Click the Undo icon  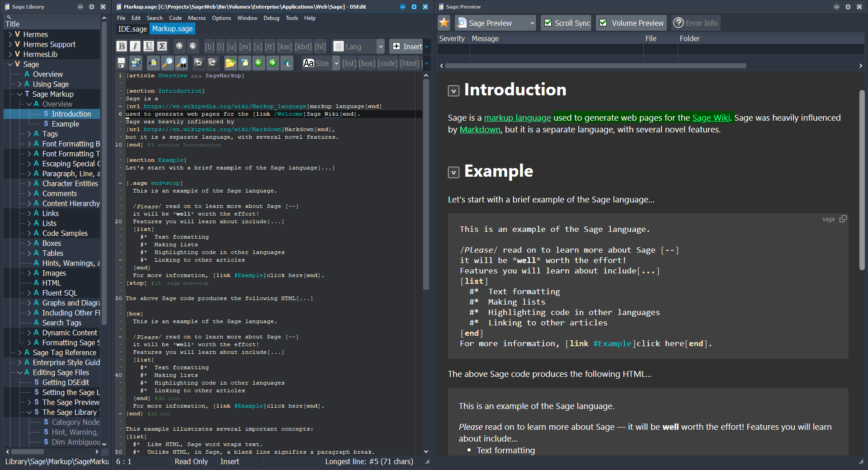[198, 63]
